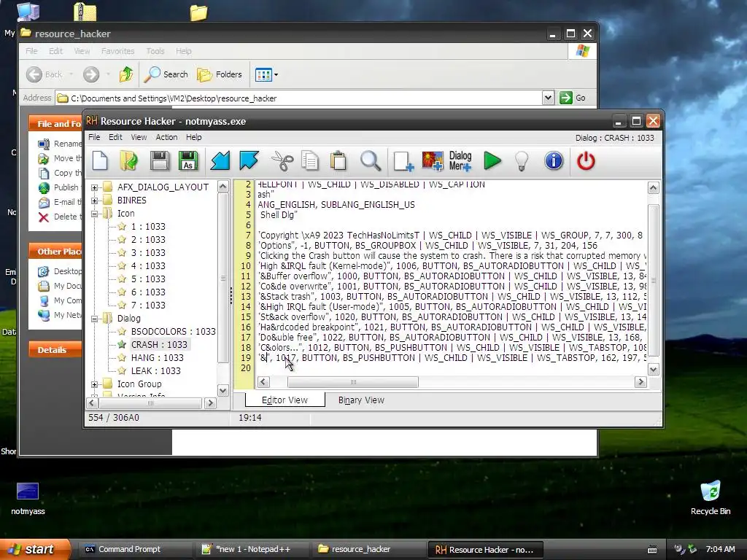The width and height of the screenshot is (747, 560).
Task: Click editor vertical scrollbar down arrow
Action: [x=653, y=369]
